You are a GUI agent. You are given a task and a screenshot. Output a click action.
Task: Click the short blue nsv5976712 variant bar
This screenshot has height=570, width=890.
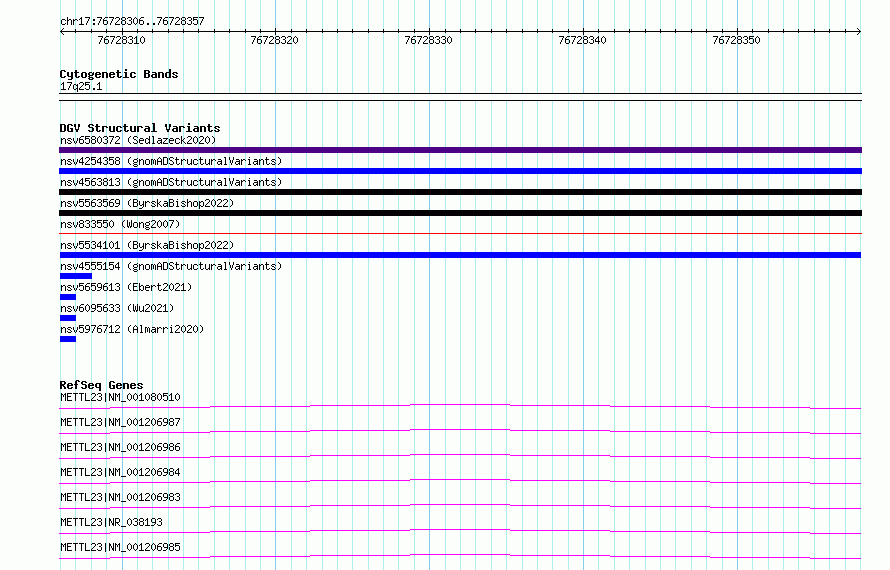click(x=68, y=339)
